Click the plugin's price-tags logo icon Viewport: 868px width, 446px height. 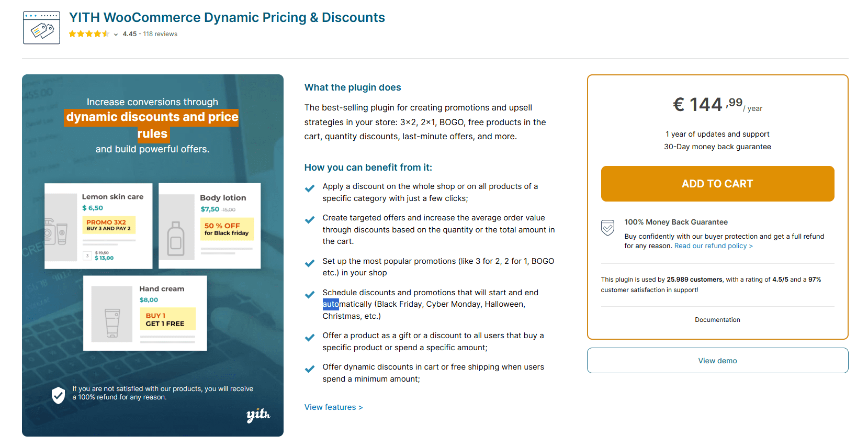pyautogui.click(x=41, y=27)
